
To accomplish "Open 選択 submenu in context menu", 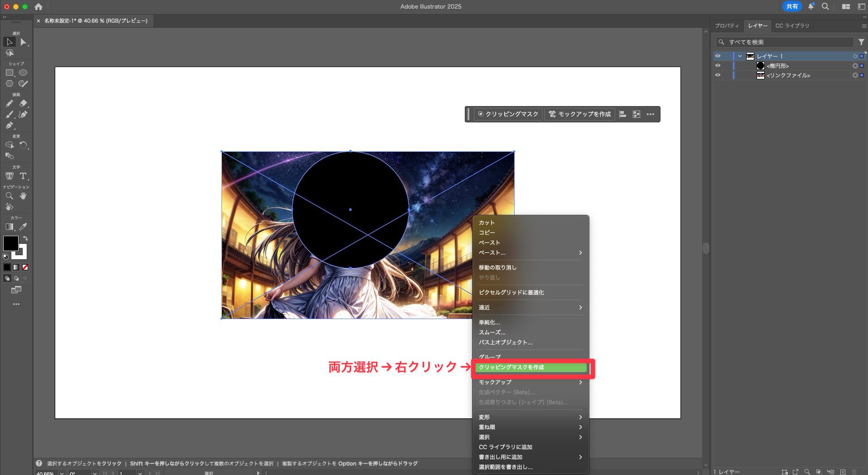I will click(x=530, y=437).
